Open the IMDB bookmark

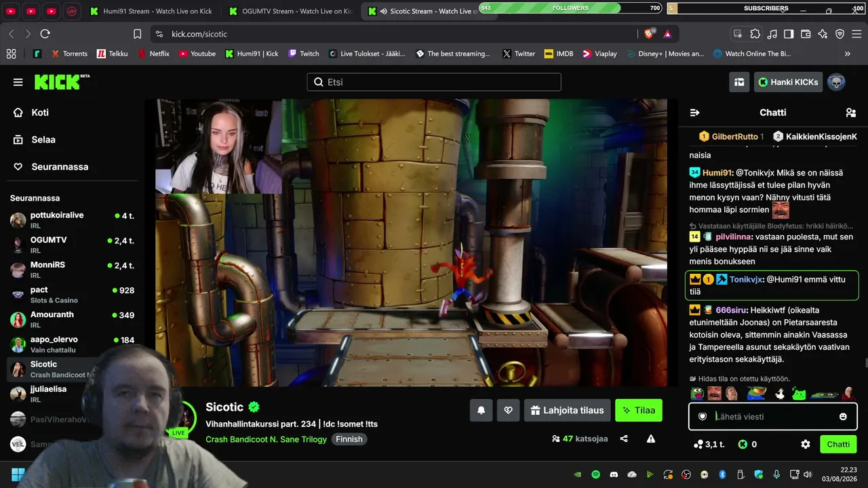[559, 54]
